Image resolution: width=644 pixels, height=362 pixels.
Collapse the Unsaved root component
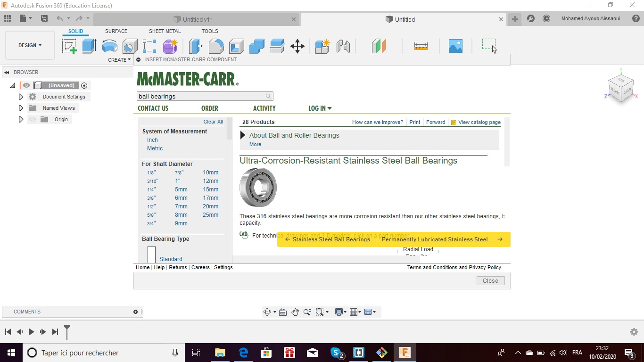13,85
